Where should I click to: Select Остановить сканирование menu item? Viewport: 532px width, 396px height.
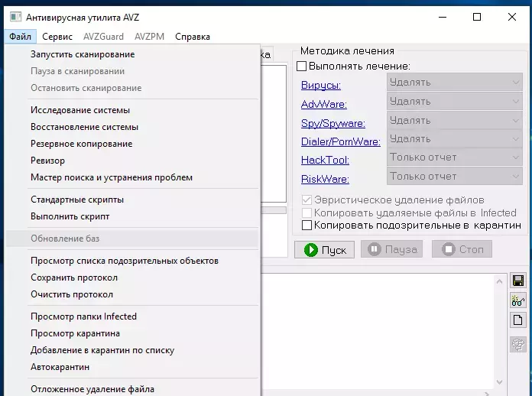pyautogui.click(x=132, y=88)
